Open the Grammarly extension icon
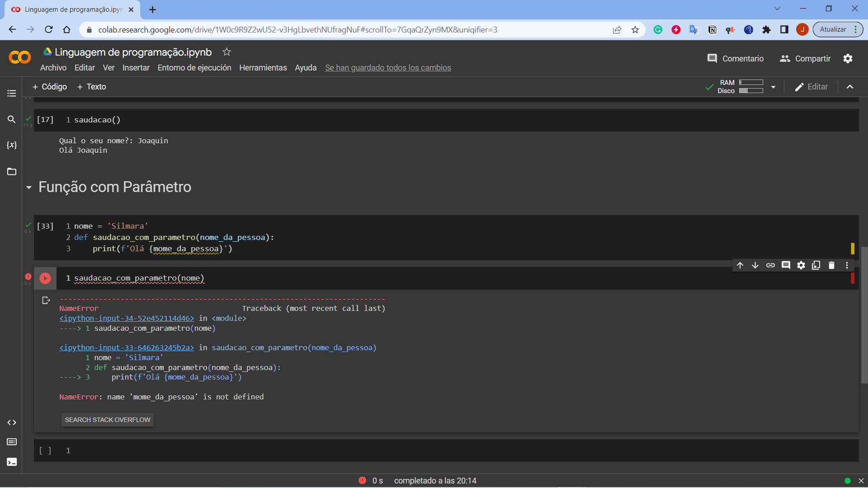The height and width of the screenshot is (488, 868). [x=658, y=30]
